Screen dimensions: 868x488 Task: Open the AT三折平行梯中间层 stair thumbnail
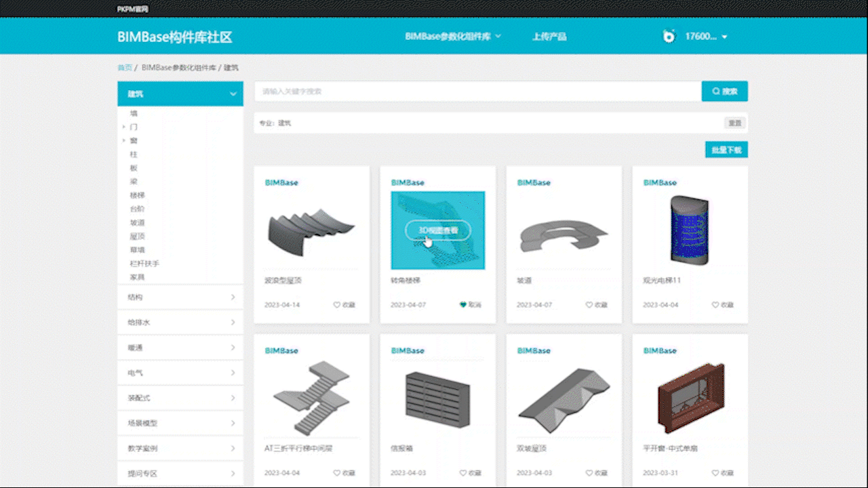click(x=312, y=399)
